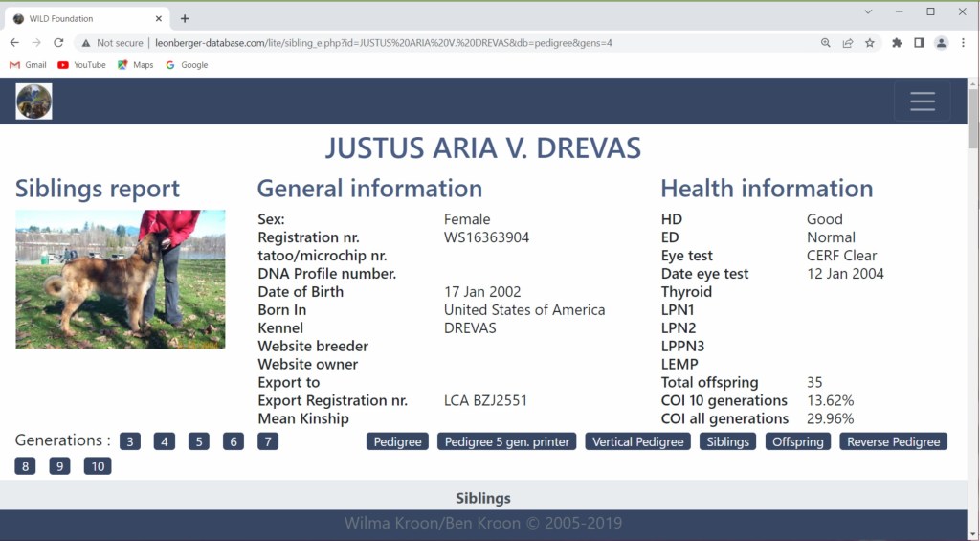Click the browser forward arrow
This screenshot has width=980, height=541.
[36, 43]
